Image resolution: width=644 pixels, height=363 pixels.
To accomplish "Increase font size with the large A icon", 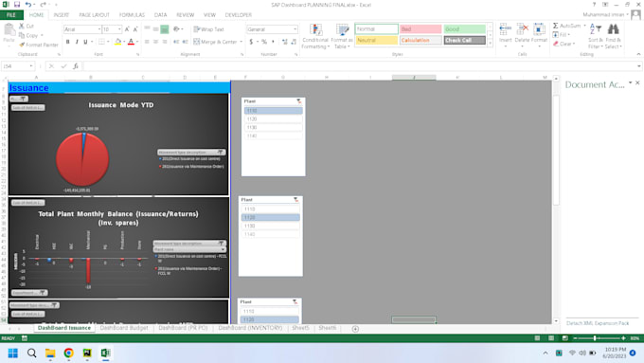I will [127, 29].
